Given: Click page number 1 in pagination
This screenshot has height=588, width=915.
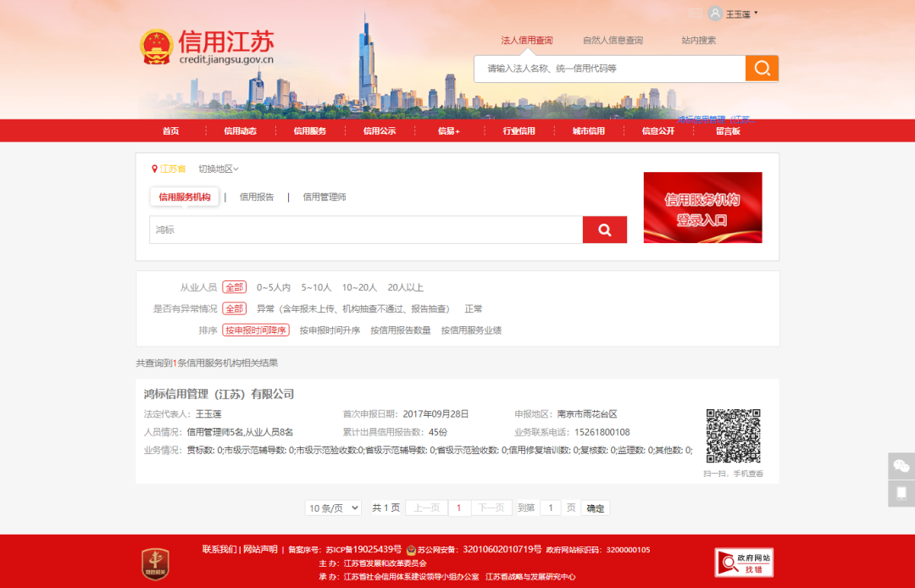Looking at the screenshot, I should point(459,508).
